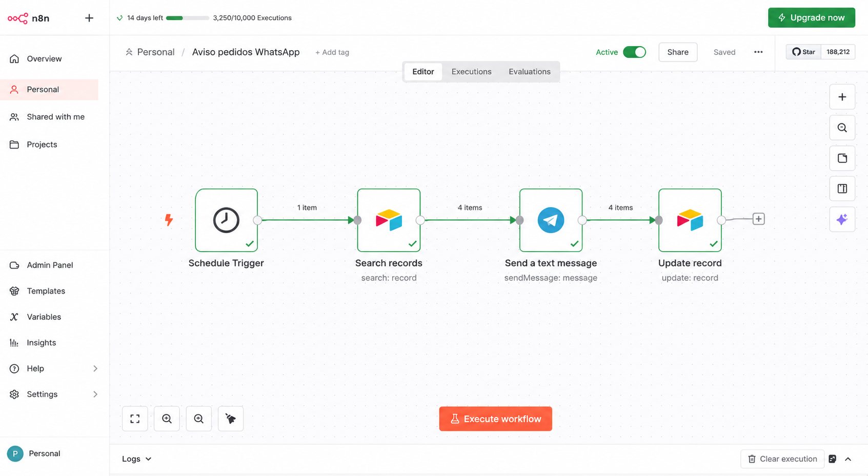Click the Help question mark icon

(x=14, y=368)
